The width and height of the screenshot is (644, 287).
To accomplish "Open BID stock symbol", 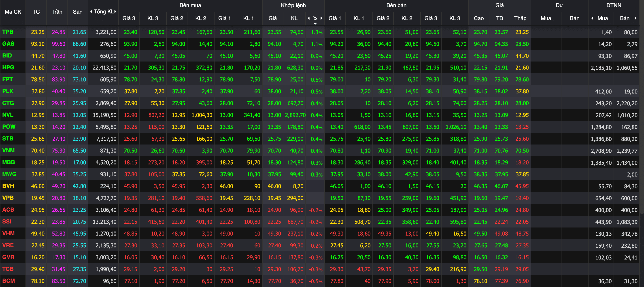I will click(x=7, y=55).
